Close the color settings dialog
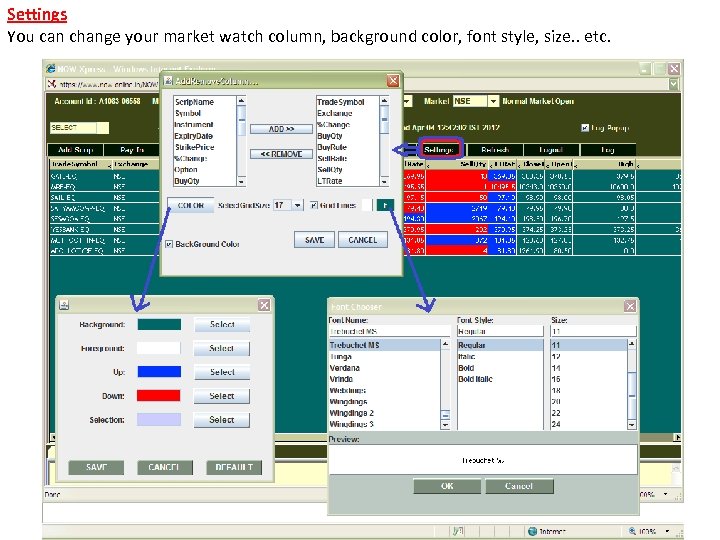This screenshot has width=720, height=540. coord(264,305)
